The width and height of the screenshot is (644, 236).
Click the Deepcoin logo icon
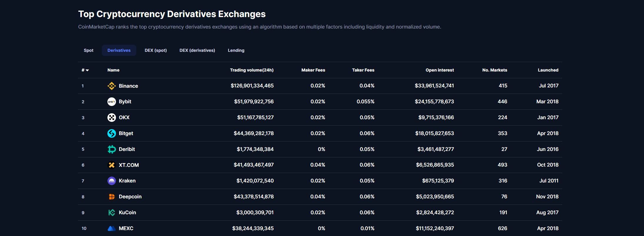point(112,197)
